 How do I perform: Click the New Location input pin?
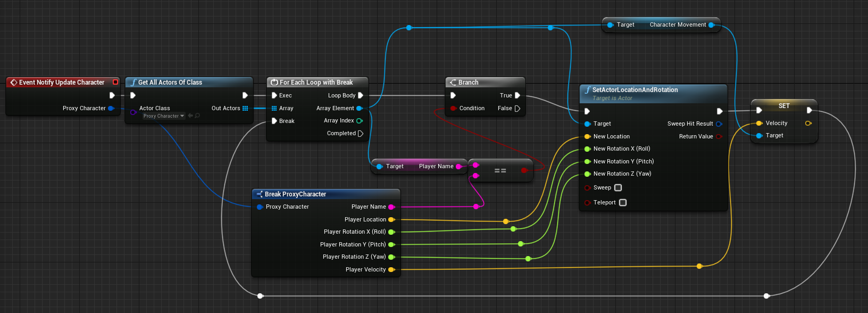point(587,136)
